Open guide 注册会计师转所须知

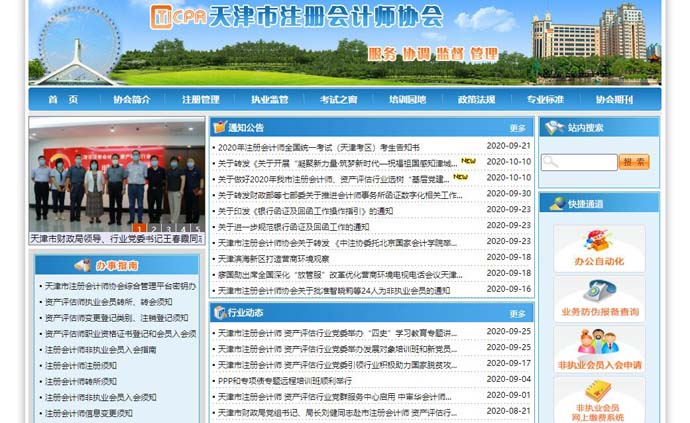point(81,382)
